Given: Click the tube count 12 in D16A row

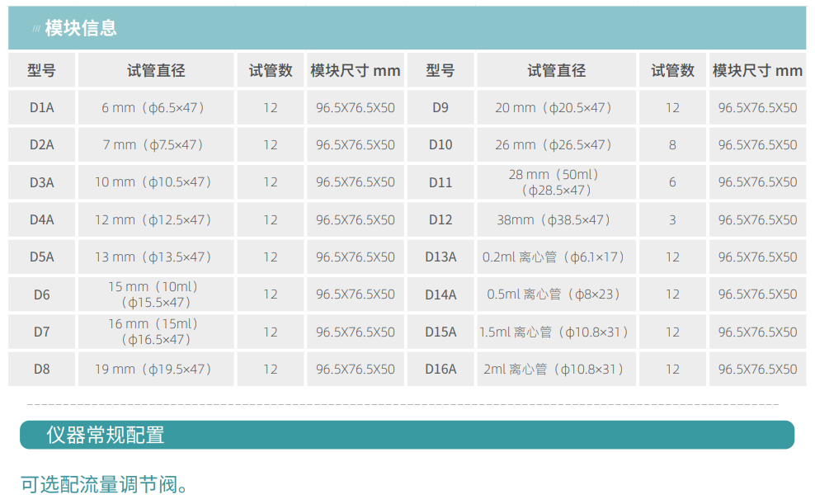Looking at the screenshot, I should (x=672, y=370).
